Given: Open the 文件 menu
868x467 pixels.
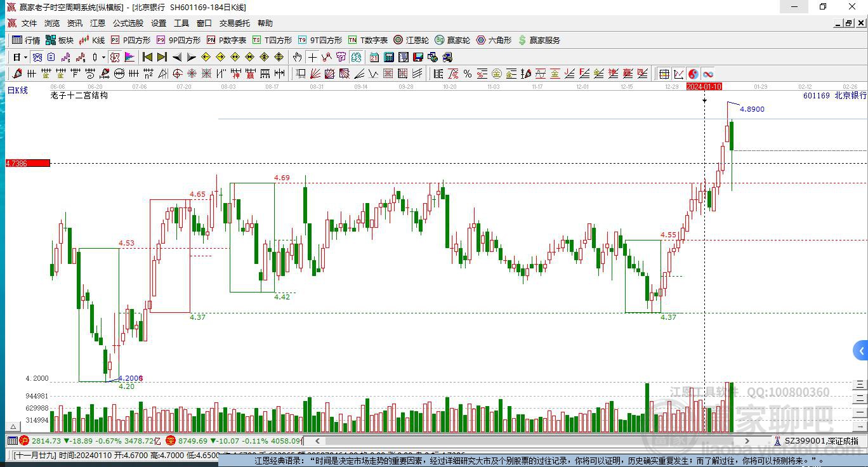Looking at the screenshot, I should (x=29, y=23).
